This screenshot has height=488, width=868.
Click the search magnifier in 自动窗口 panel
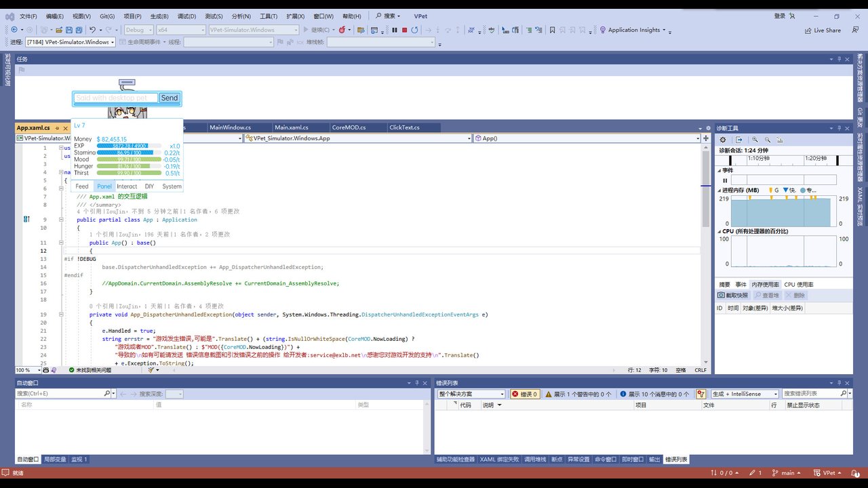pyautogui.click(x=106, y=394)
